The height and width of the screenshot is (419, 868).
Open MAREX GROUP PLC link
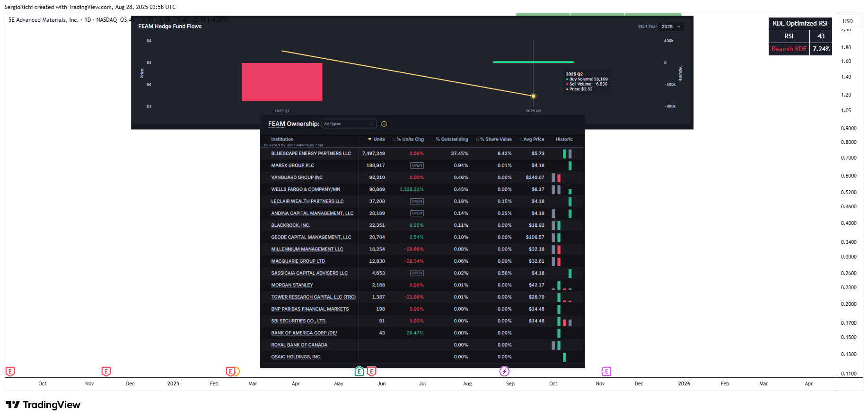tap(292, 165)
